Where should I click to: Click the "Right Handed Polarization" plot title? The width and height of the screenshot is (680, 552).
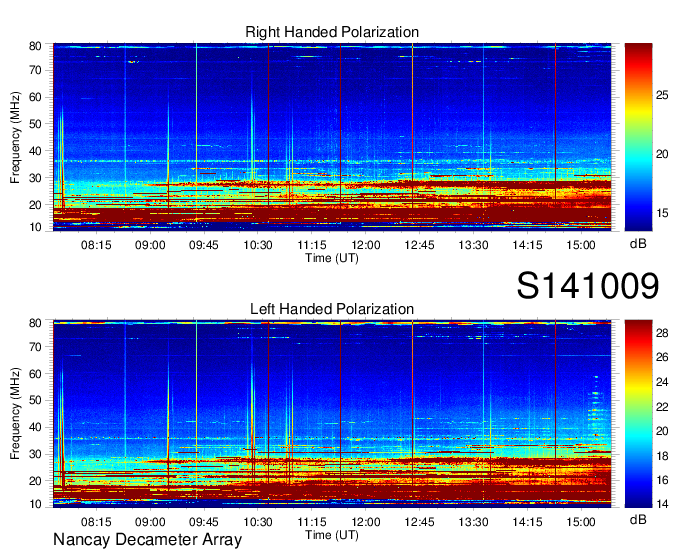coord(332,32)
